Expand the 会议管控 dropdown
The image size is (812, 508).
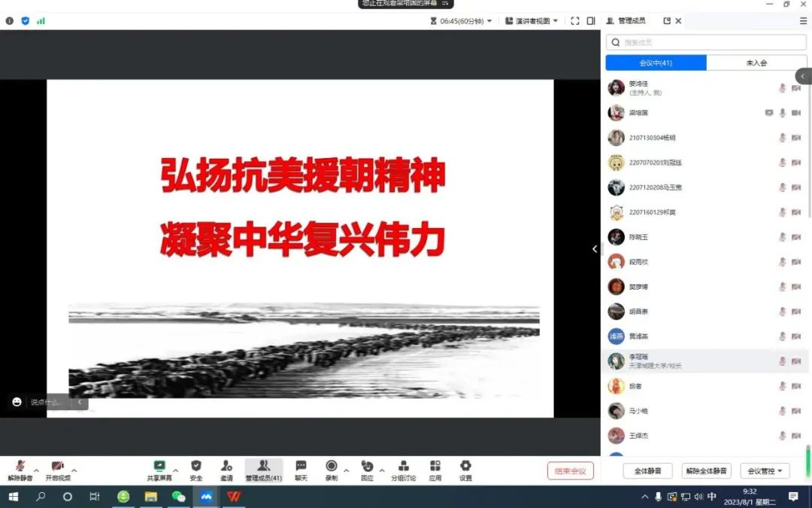765,471
